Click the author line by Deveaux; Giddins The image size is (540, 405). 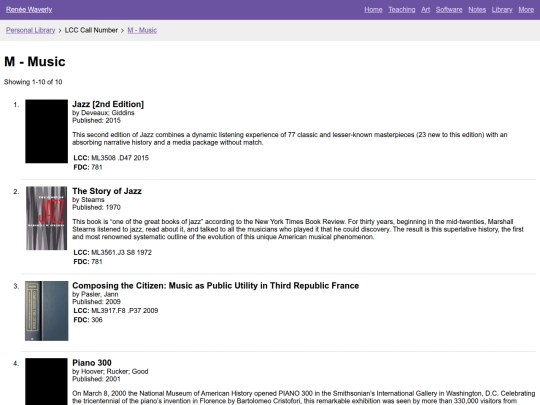click(103, 113)
